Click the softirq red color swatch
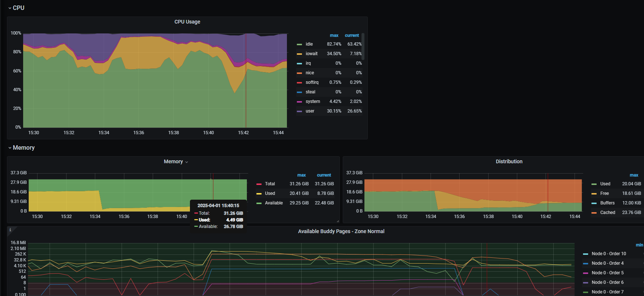The height and width of the screenshot is (296, 644). tap(299, 83)
